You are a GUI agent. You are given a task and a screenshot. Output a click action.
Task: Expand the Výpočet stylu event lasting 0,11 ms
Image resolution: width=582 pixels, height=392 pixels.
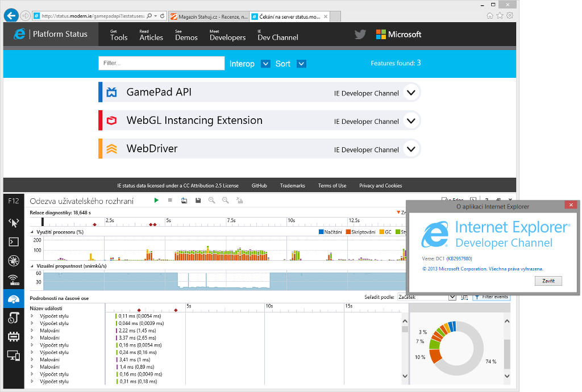(32, 316)
